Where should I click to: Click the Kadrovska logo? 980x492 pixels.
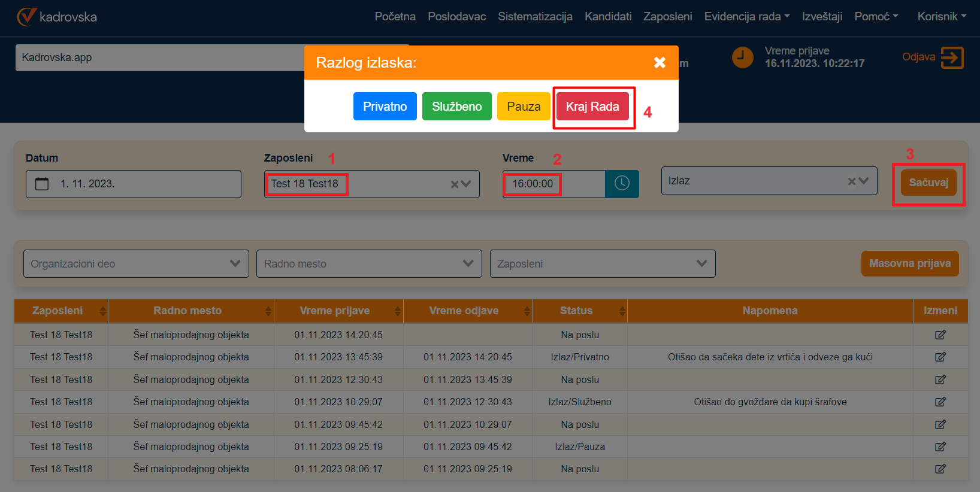pos(57,17)
